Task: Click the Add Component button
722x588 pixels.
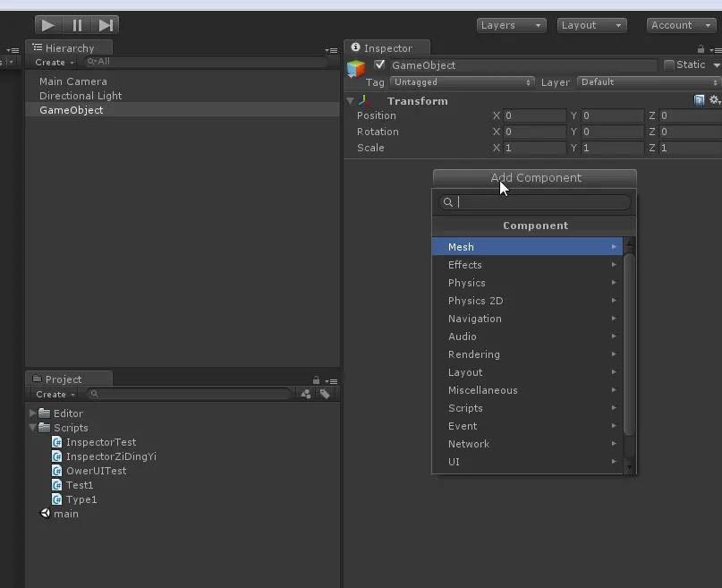Action: pyautogui.click(x=535, y=178)
